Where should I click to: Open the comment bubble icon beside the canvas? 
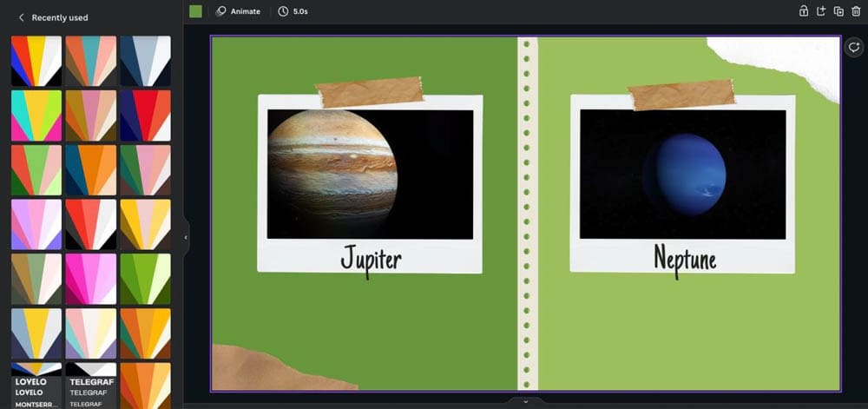point(854,49)
